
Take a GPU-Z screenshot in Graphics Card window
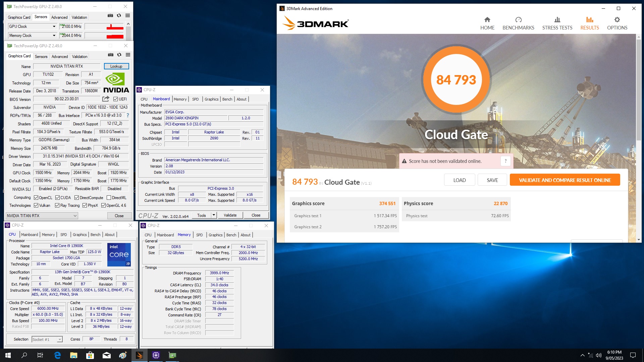110,55
